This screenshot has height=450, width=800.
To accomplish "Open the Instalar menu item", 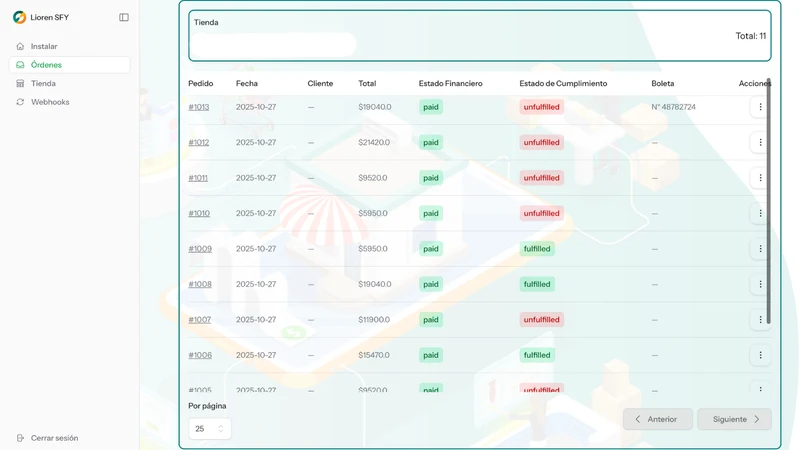I will point(69,46).
